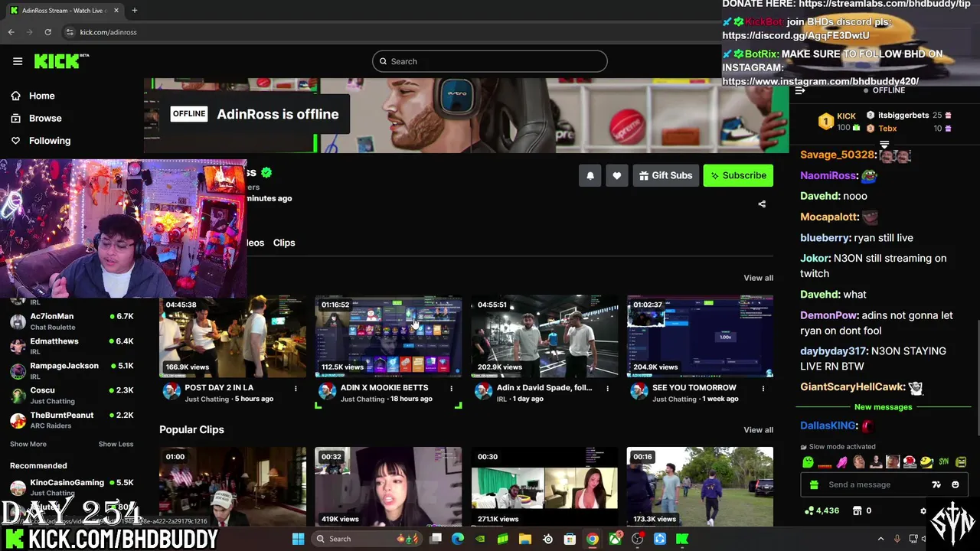Jump to New messages in chat

(883, 407)
